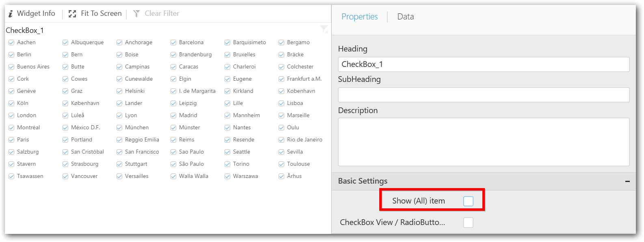Screen dimensions: 644x242
Task: Deselect the Rio de Janeiro checkbox
Action: point(281,140)
